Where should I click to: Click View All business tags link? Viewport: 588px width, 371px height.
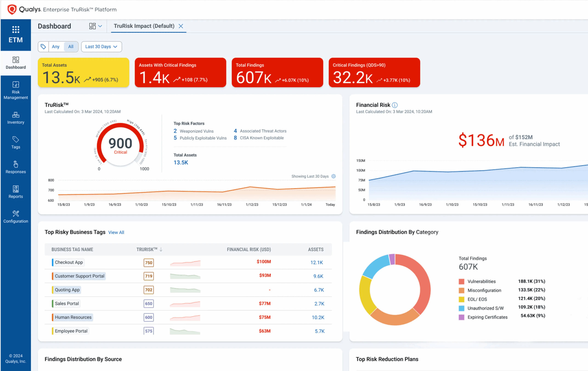pyautogui.click(x=116, y=232)
